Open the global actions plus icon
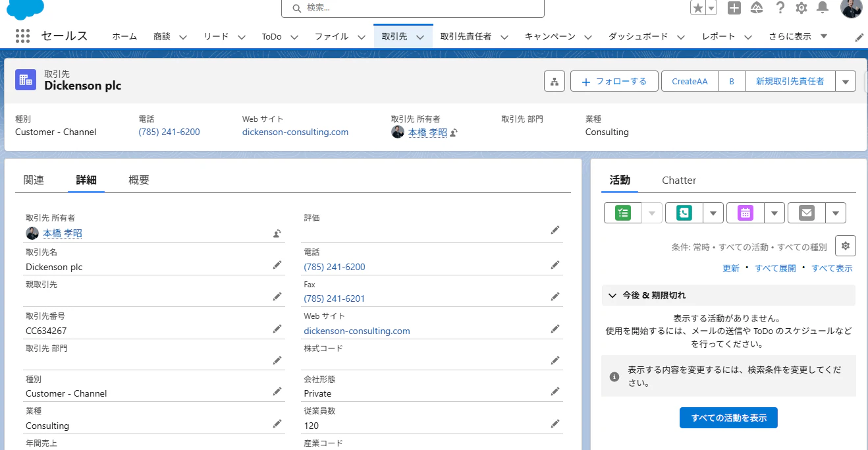The image size is (868, 450). coord(734,8)
